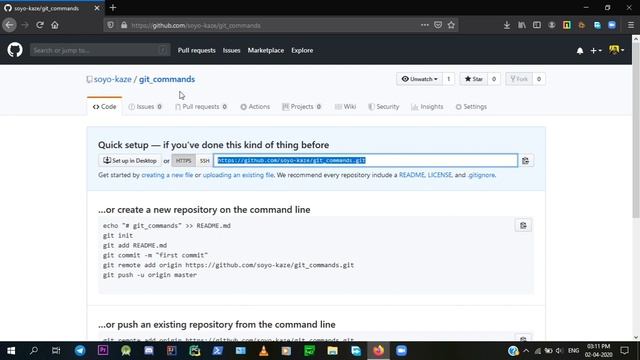Viewport: 640px width, 360px height.
Task: Switch to the repository Pull requests tab
Action: (x=201, y=107)
